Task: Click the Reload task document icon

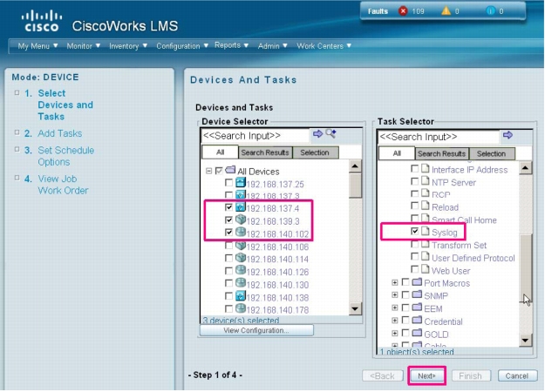Action: click(x=426, y=206)
